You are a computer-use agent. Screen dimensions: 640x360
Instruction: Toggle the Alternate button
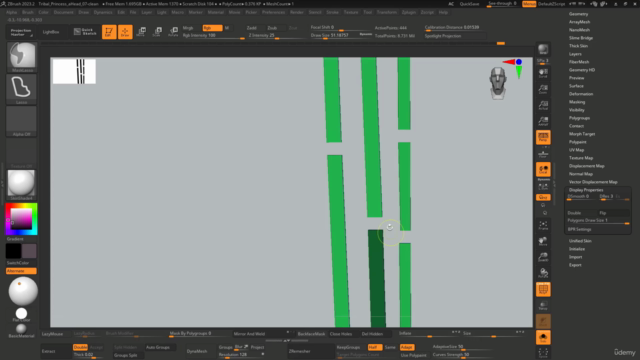click(x=21, y=271)
